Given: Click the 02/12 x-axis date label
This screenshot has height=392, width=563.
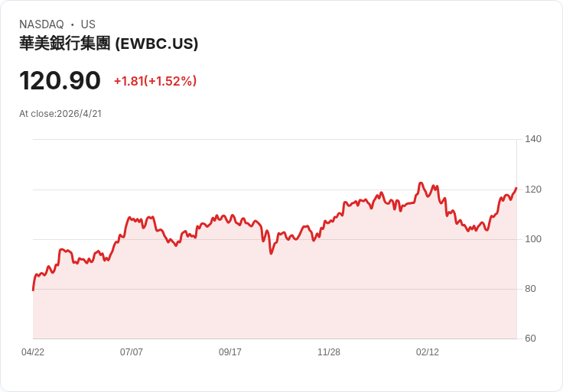Looking at the screenshot, I should [428, 352].
